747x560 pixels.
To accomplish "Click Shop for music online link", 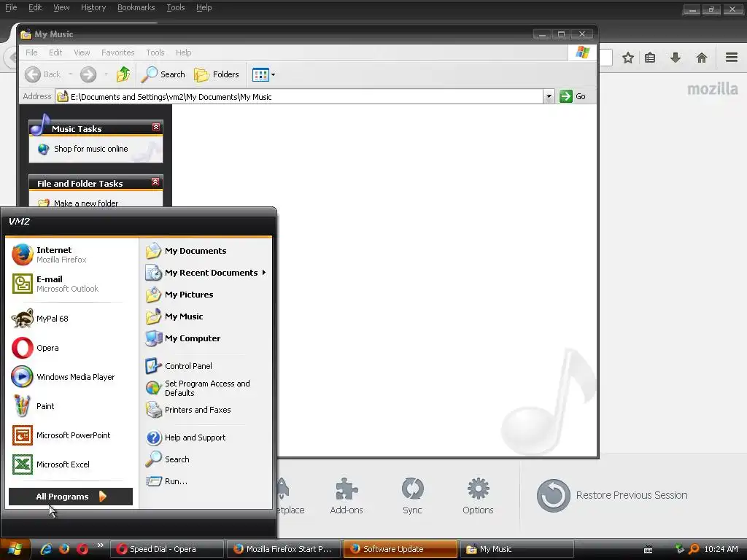I will pyautogui.click(x=90, y=149).
